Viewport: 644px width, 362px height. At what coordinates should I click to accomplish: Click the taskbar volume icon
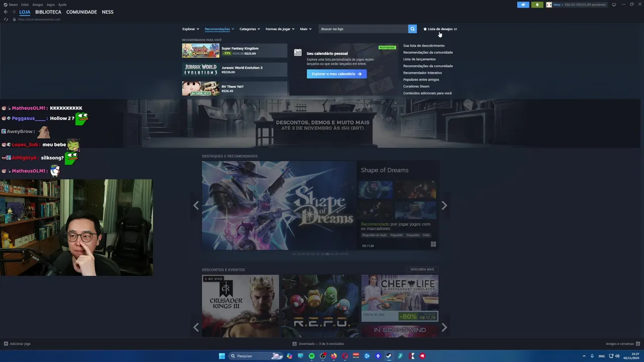point(617,356)
